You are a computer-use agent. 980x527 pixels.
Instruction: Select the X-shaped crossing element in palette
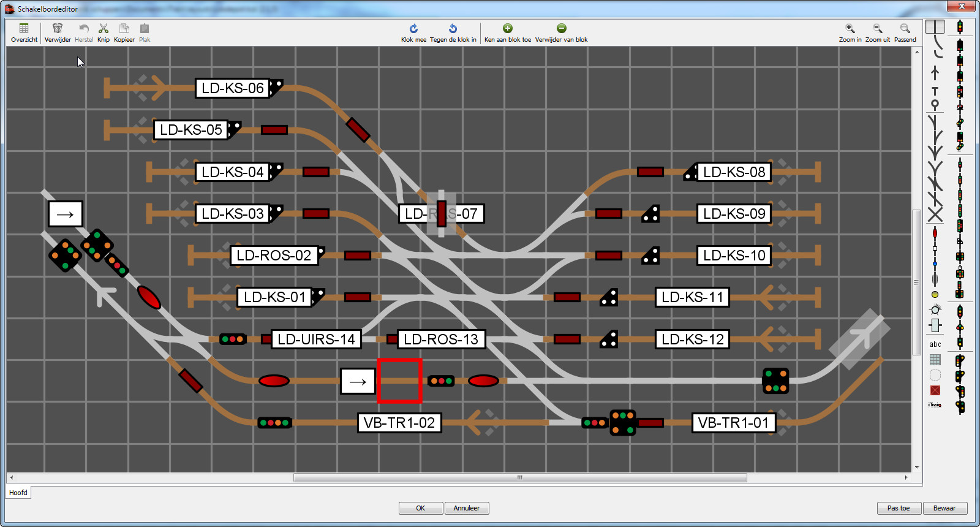[935, 214]
